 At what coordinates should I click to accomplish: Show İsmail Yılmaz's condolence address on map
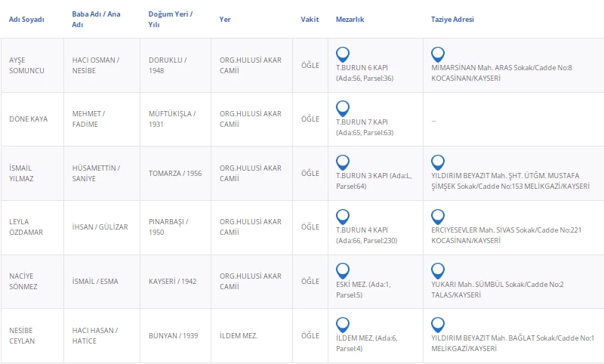coord(438,162)
